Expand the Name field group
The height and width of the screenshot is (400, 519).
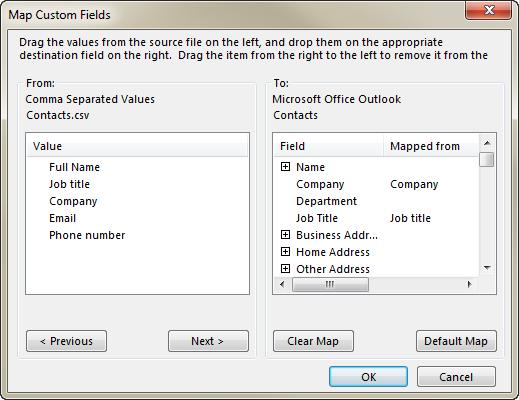point(285,166)
